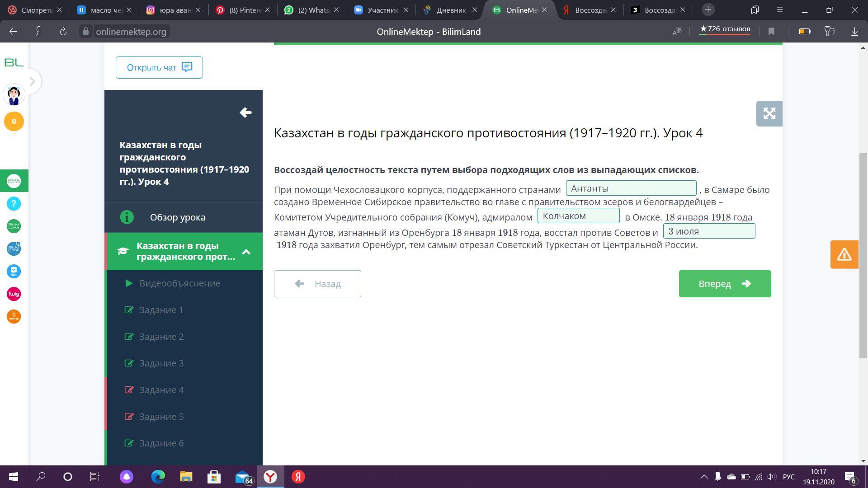Image resolution: width=868 pixels, height=488 pixels.
Task: Open the Колчаком dropdown list
Action: [578, 216]
